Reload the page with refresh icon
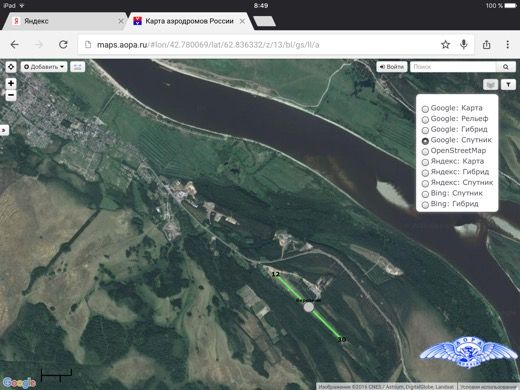520x390 pixels. click(63, 44)
